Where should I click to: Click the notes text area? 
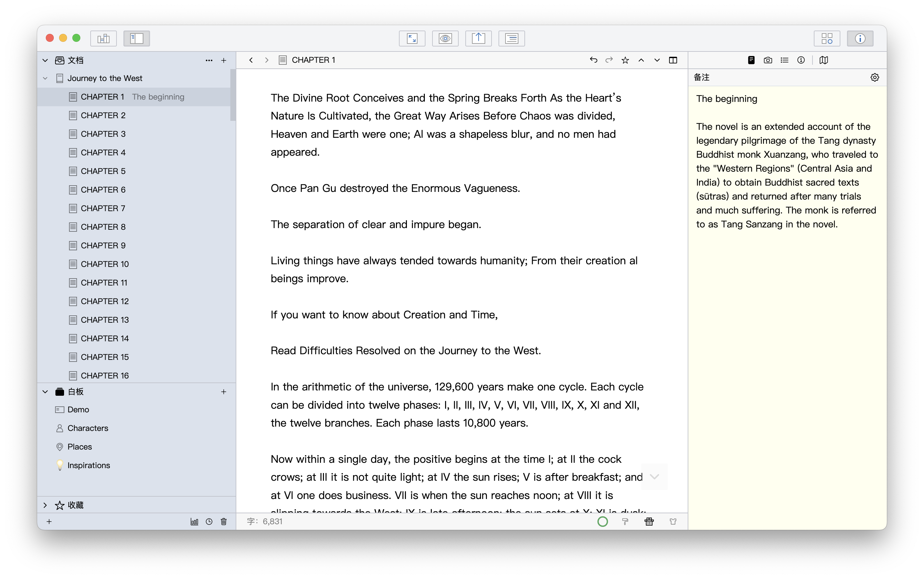(787, 308)
